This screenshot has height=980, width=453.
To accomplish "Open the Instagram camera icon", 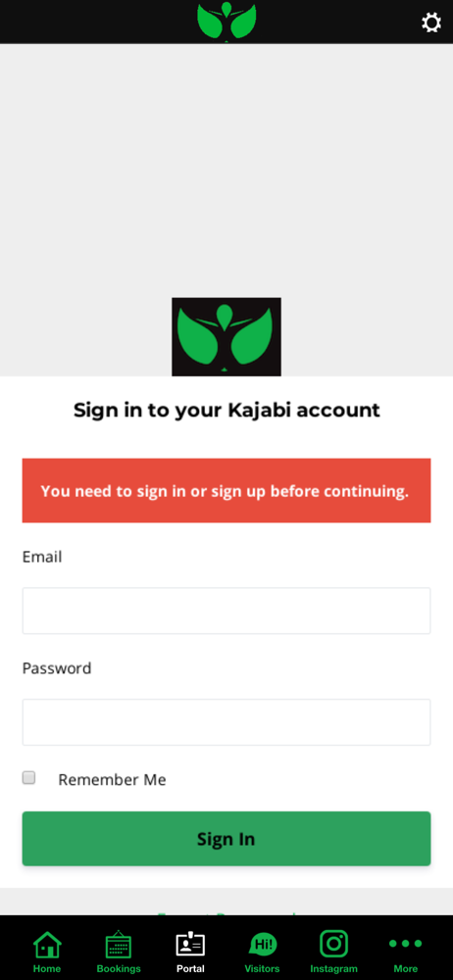I will click(x=333, y=944).
